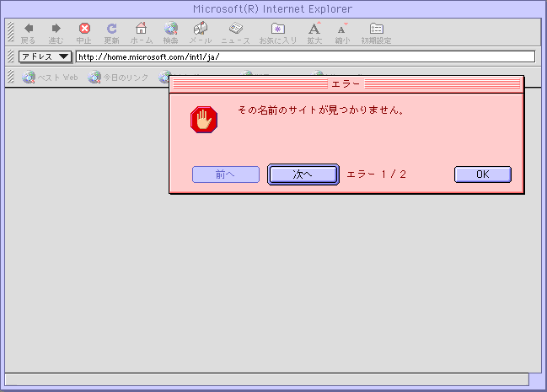The width and height of the screenshot is (547, 392).
Task: Open the Search (検索) globe icon
Action: click(171, 29)
